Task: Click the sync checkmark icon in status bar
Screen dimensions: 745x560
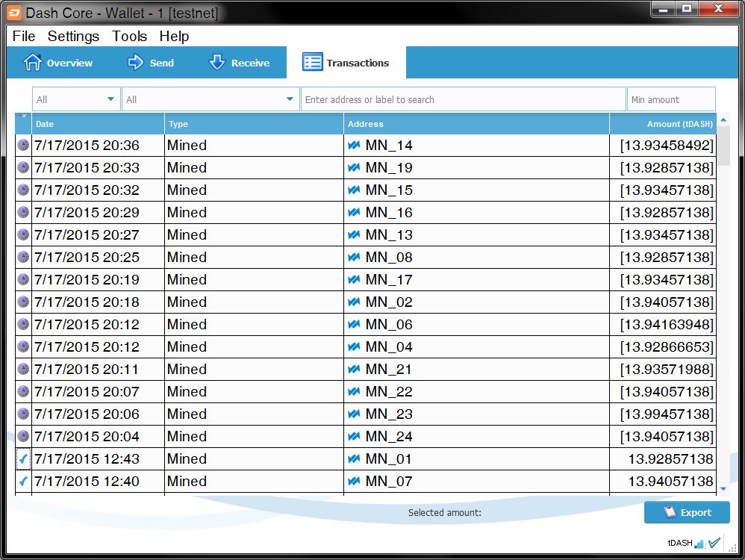Action: (x=714, y=542)
